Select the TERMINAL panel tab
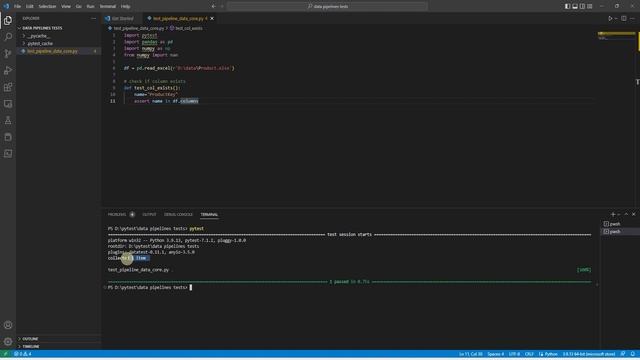The image size is (640, 360). click(209, 214)
